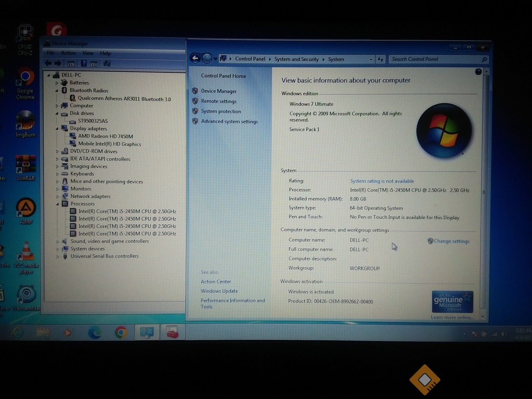This screenshot has width=532, height=399.
Task: Expand the Batteries category
Action: [x=57, y=83]
